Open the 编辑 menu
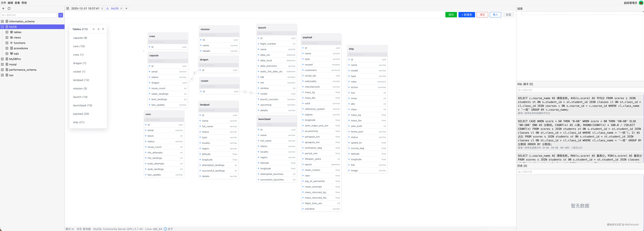 click(10, 3)
